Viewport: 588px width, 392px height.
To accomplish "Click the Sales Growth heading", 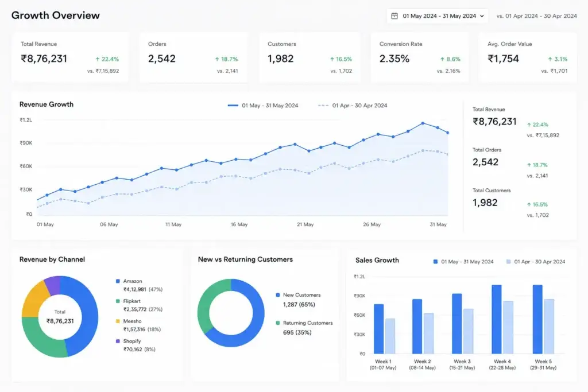I will point(377,261).
